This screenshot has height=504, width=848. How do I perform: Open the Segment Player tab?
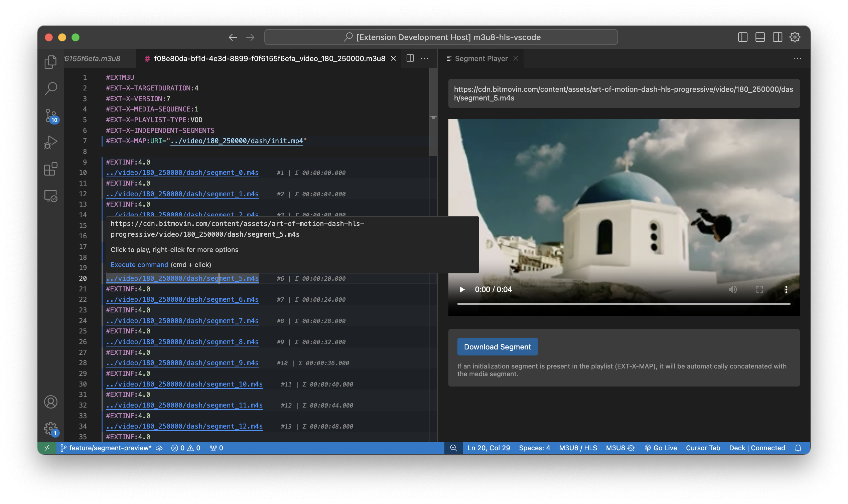tap(481, 58)
